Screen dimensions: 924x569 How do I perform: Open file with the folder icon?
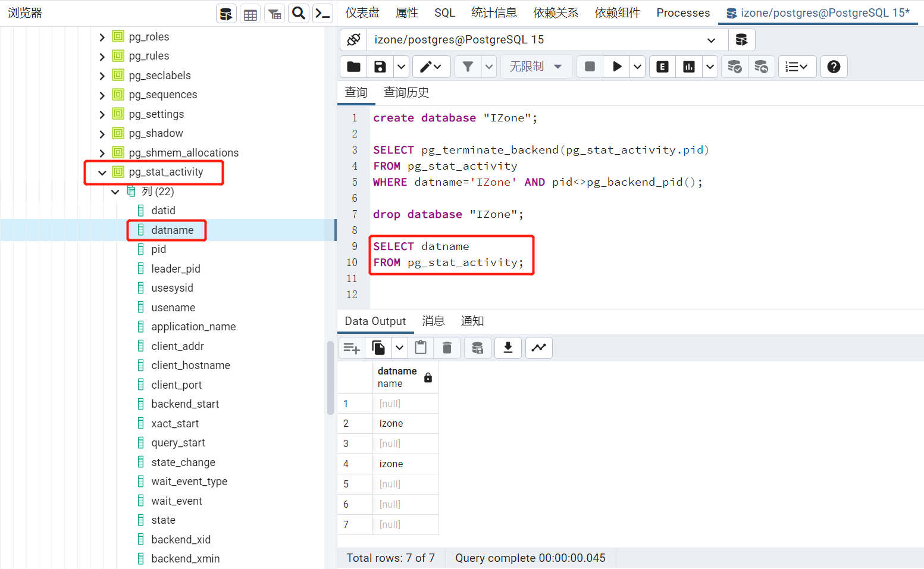click(x=353, y=67)
